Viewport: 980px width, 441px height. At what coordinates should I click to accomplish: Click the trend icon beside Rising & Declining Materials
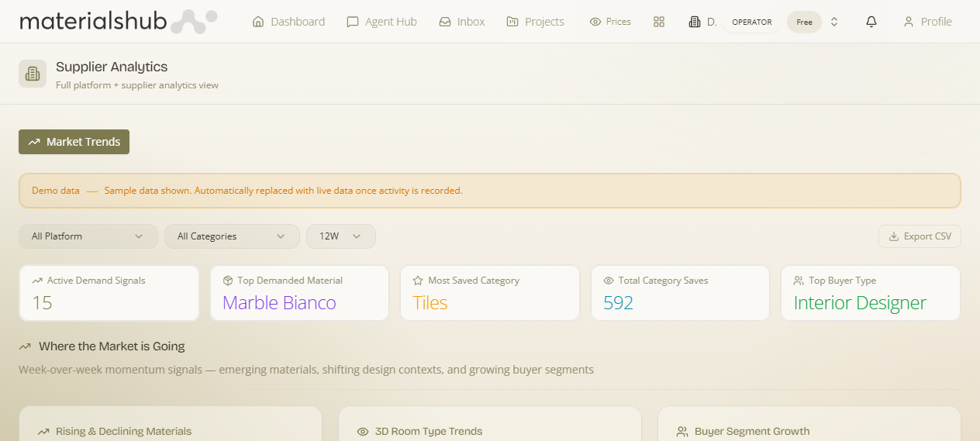tap(43, 432)
